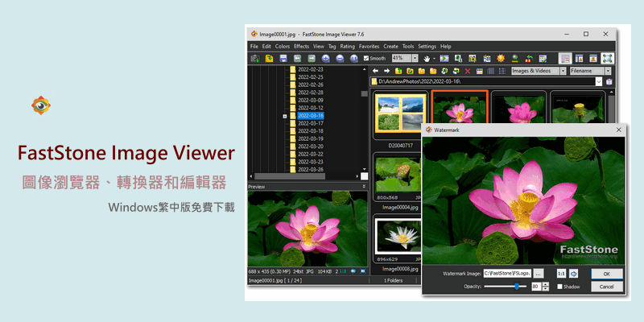Open the settings checklist toolbar icon
Image resolution: width=644 pixels, height=322 pixels.
[x=543, y=58]
